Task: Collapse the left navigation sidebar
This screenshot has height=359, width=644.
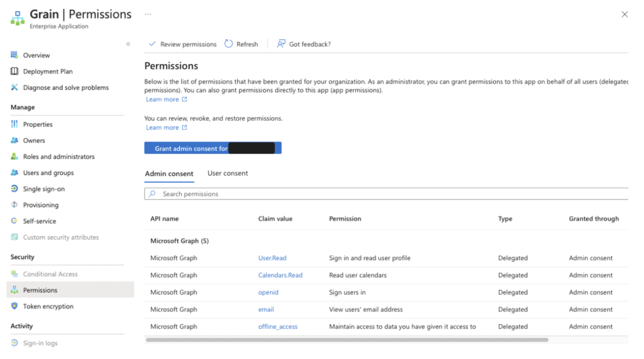Action: pos(128,44)
